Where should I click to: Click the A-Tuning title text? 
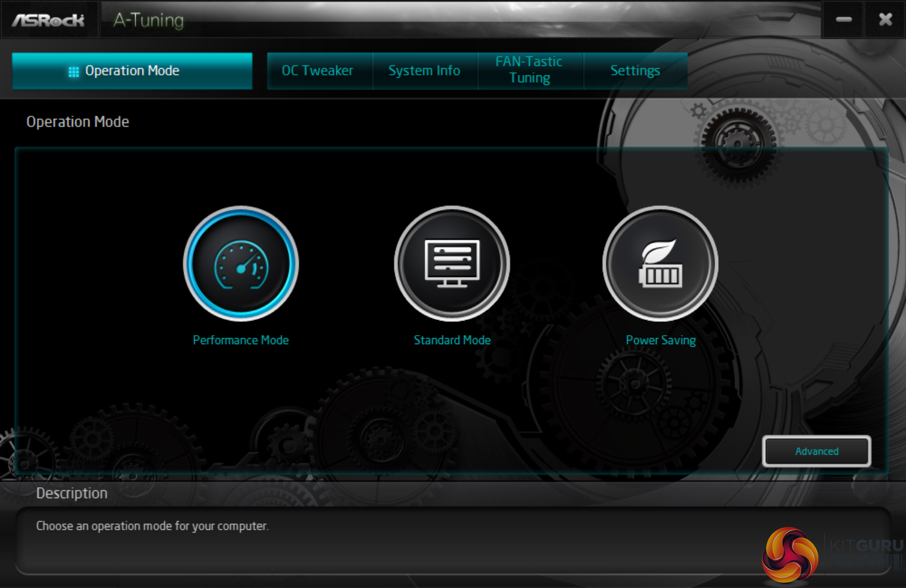point(149,21)
